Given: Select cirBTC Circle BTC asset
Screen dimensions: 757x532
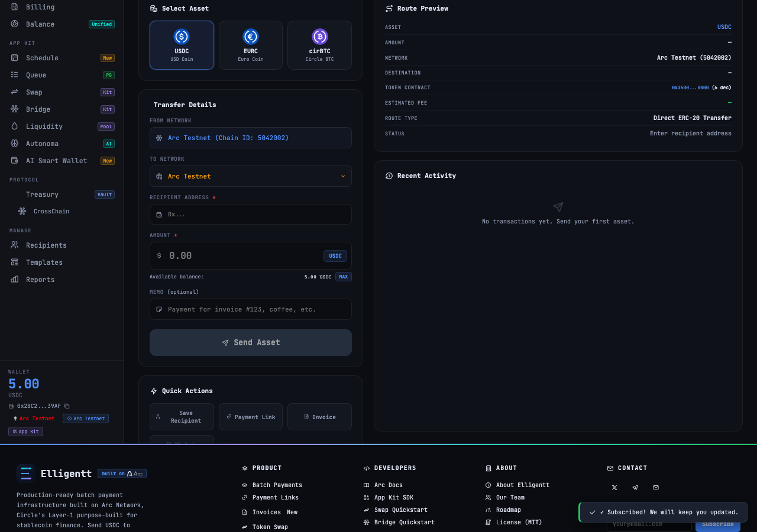Looking at the screenshot, I should 319,46.
